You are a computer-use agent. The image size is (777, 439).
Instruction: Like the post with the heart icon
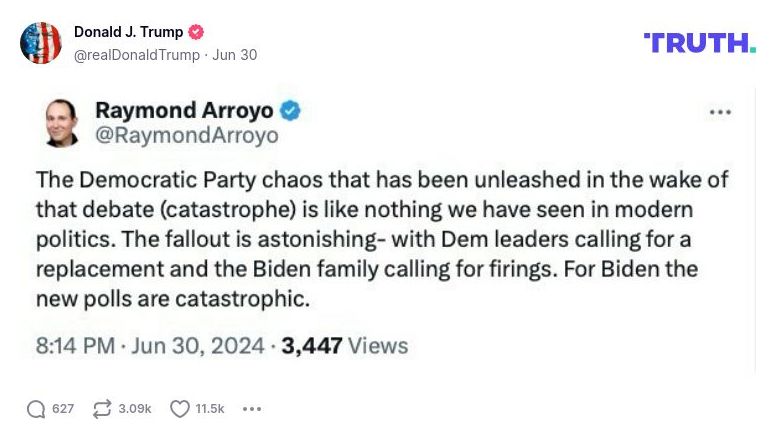[x=180, y=409]
